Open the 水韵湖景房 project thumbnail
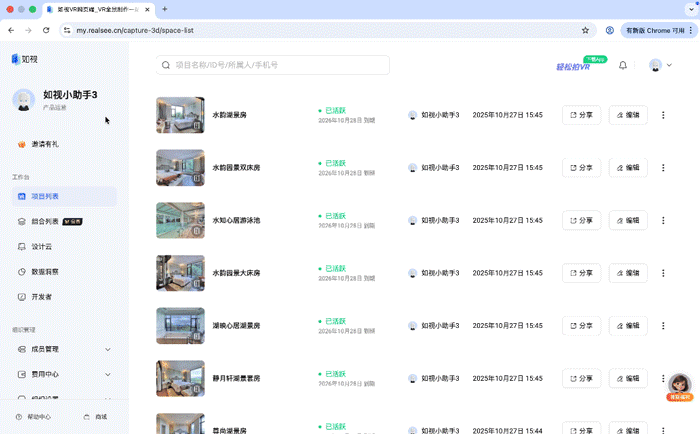700x434 pixels. pyautogui.click(x=180, y=115)
